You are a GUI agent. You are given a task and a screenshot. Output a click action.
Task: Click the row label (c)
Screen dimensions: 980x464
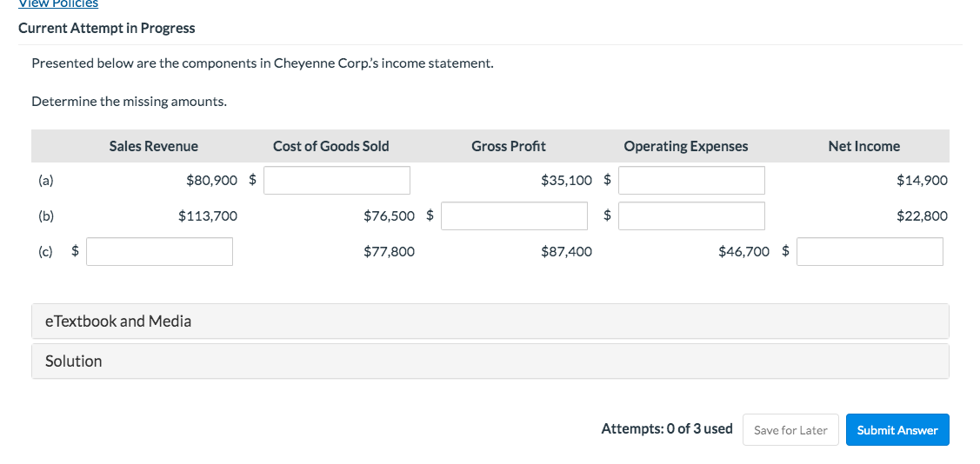[45, 252]
